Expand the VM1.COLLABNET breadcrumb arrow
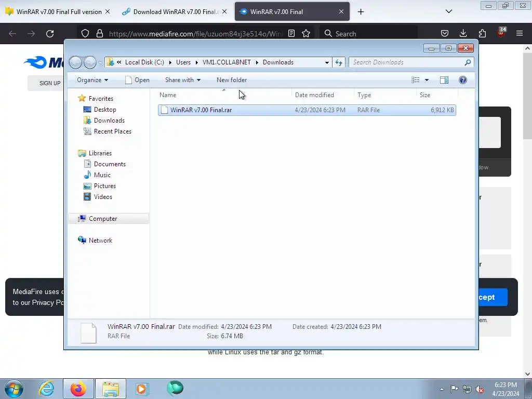 257,62
